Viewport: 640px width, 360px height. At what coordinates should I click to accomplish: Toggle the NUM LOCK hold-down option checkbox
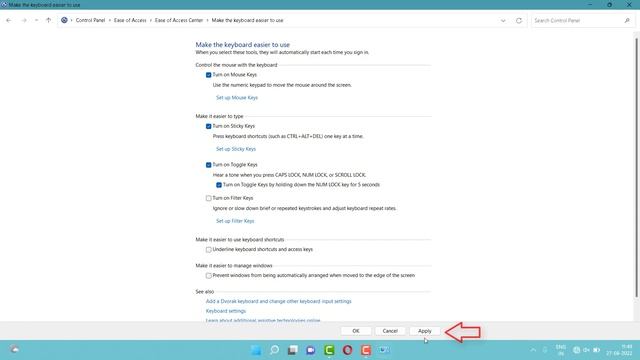[219, 185]
